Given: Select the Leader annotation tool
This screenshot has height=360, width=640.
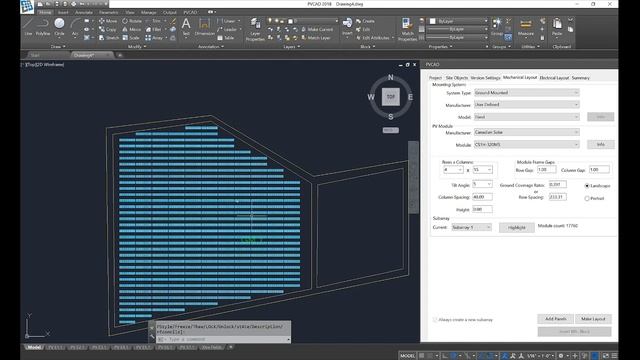Looking at the screenshot, I should (x=227, y=29).
